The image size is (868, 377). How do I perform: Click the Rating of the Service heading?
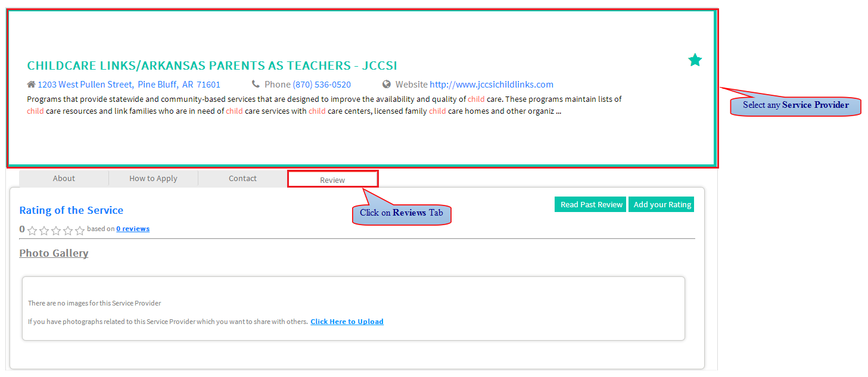click(71, 210)
